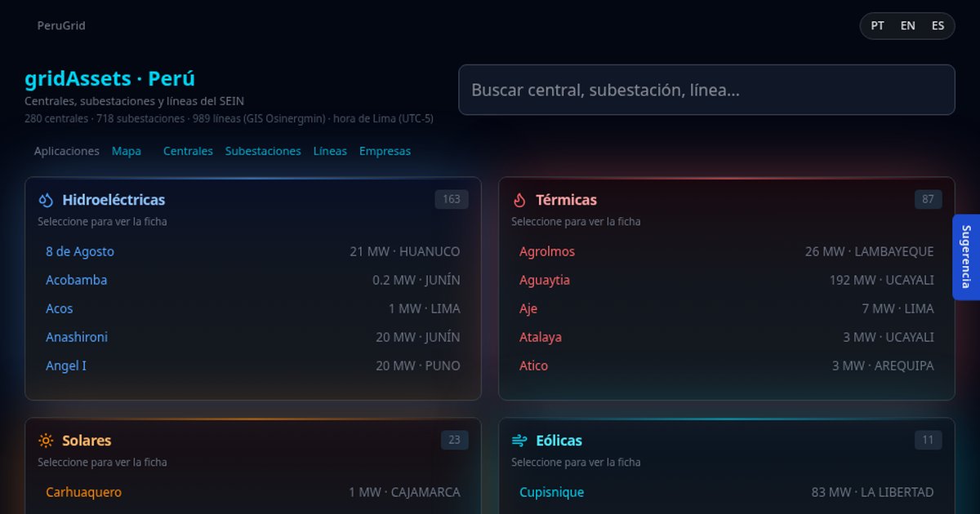The height and width of the screenshot is (514, 980).
Task: Open the Sugerencia side tab
Action: pyautogui.click(x=966, y=257)
